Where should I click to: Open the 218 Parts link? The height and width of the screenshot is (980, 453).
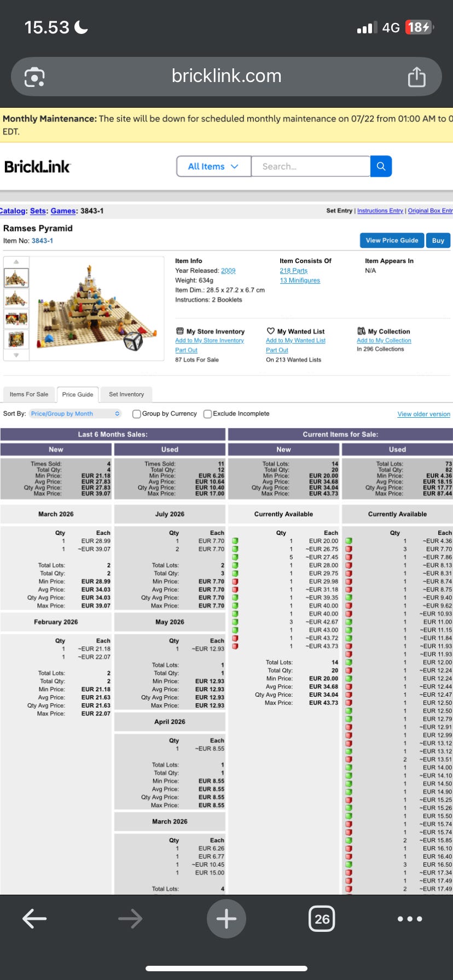pos(294,271)
